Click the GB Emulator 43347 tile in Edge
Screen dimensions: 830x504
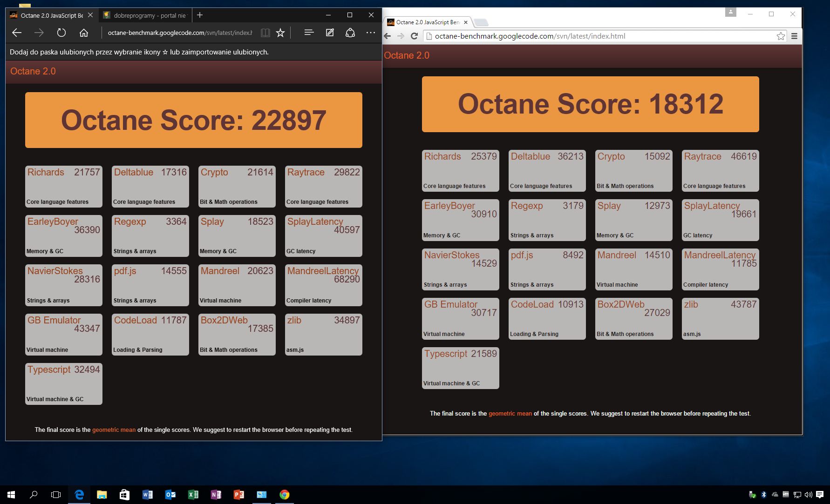[64, 335]
